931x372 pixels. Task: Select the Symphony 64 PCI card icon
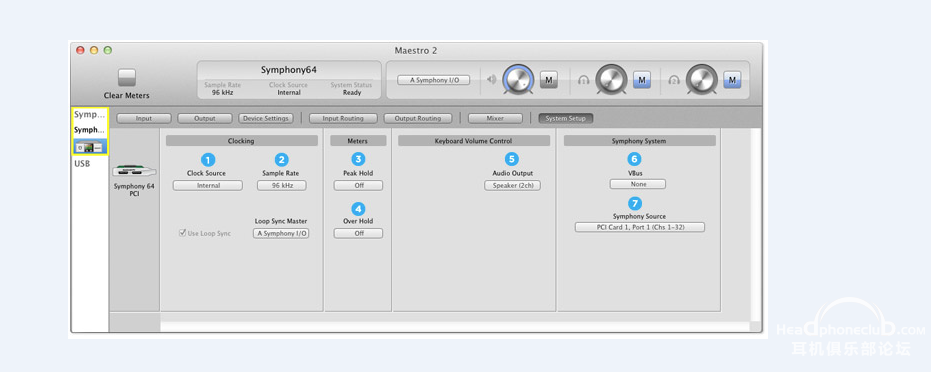tap(134, 171)
